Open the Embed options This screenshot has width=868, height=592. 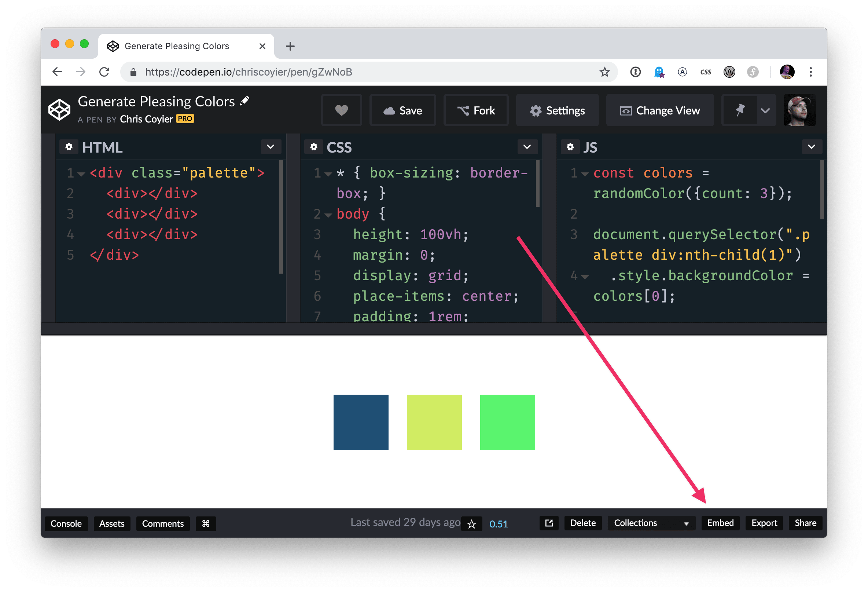(x=721, y=523)
